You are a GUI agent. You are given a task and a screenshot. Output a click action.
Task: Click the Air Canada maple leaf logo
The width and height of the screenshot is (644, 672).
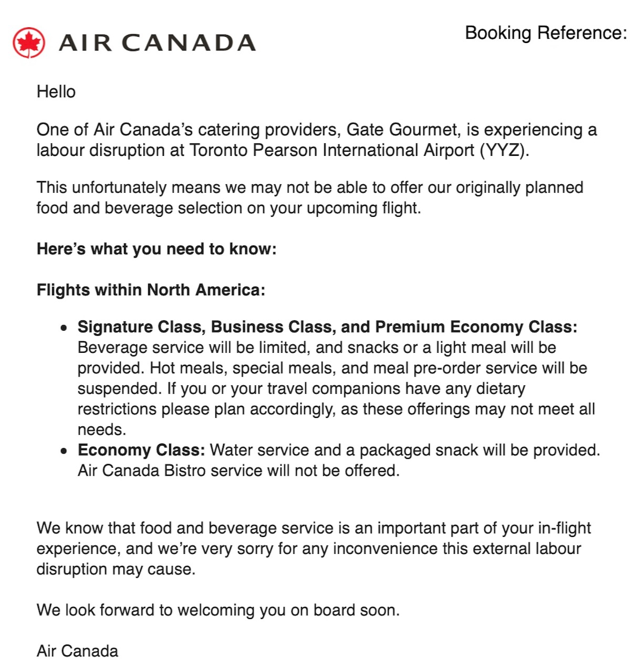pos(29,43)
